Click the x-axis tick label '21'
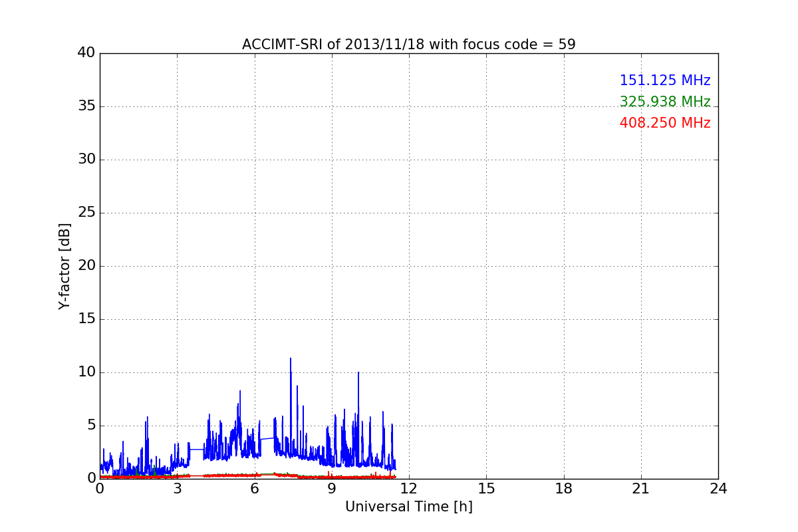 coord(641,489)
